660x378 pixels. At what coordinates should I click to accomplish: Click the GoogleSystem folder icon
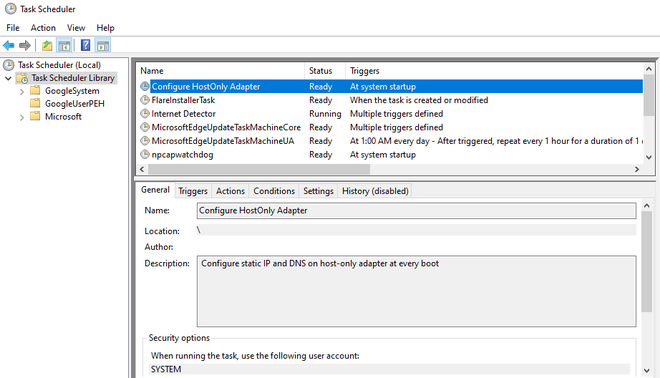35,91
